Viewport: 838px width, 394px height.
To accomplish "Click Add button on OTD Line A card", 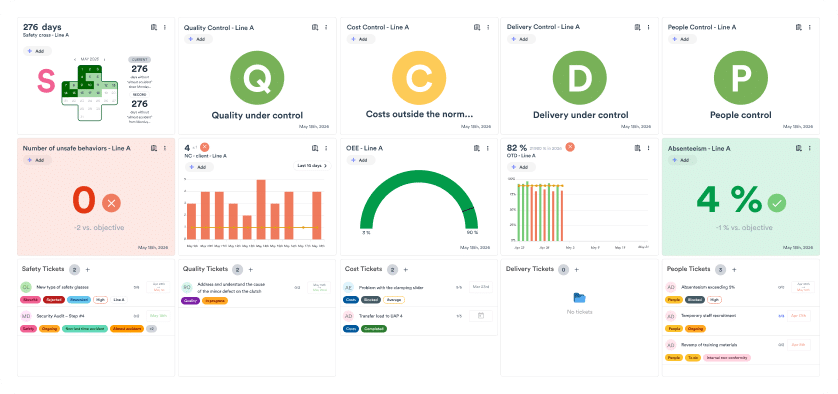I will coord(521,167).
